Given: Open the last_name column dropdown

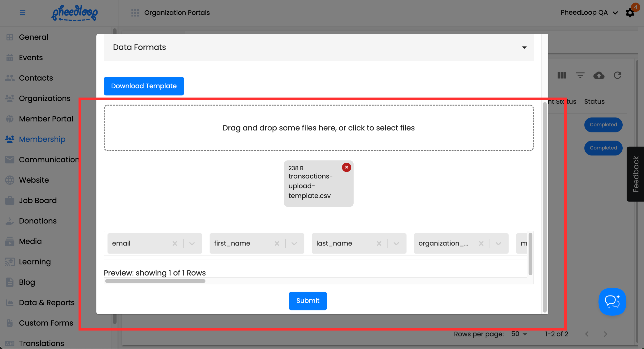Looking at the screenshot, I should click(x=396, y=244).
